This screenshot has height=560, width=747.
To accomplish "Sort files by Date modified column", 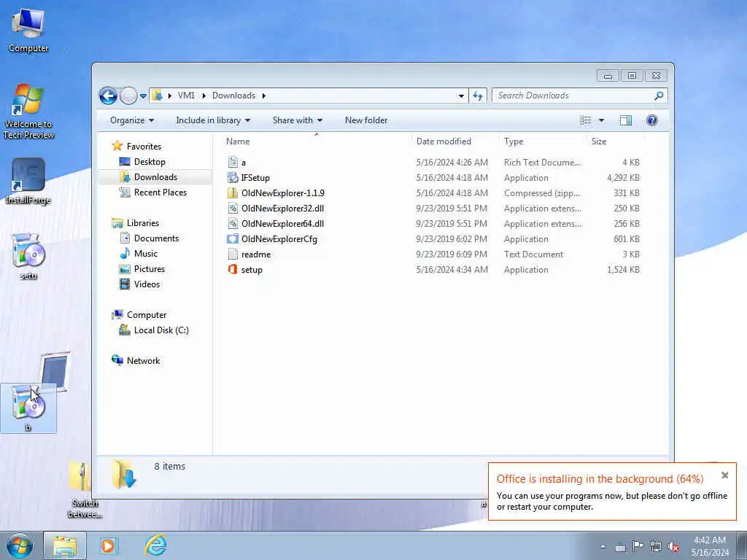I will [457, 141].
